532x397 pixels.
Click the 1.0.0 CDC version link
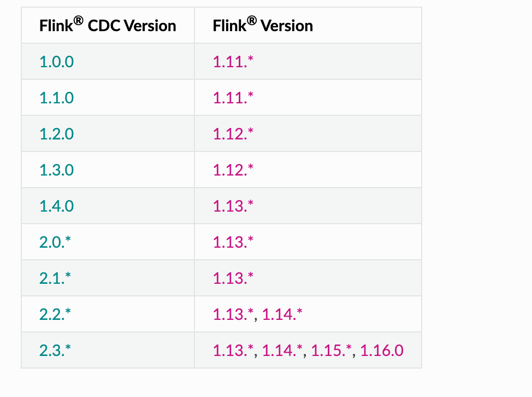56,62
